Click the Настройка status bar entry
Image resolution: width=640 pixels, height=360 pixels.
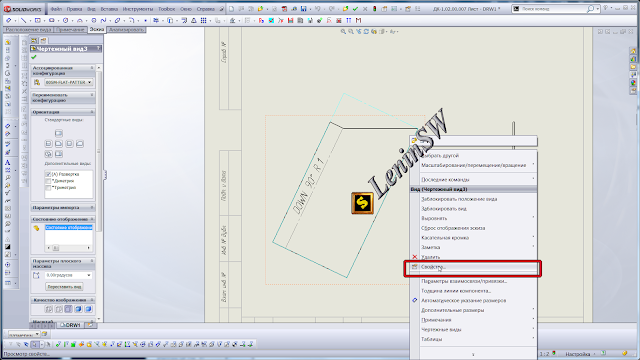(x=578, y=353)
